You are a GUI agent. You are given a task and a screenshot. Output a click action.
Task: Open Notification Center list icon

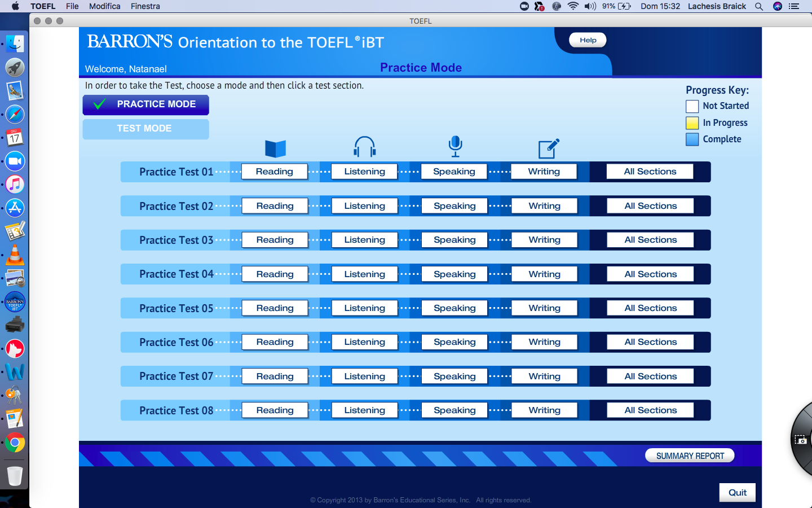coord(794,6)
